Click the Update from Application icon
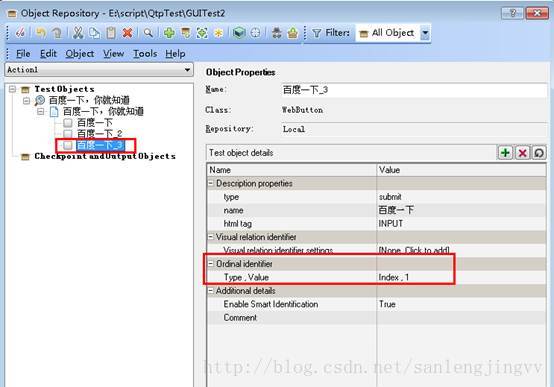 185,33
